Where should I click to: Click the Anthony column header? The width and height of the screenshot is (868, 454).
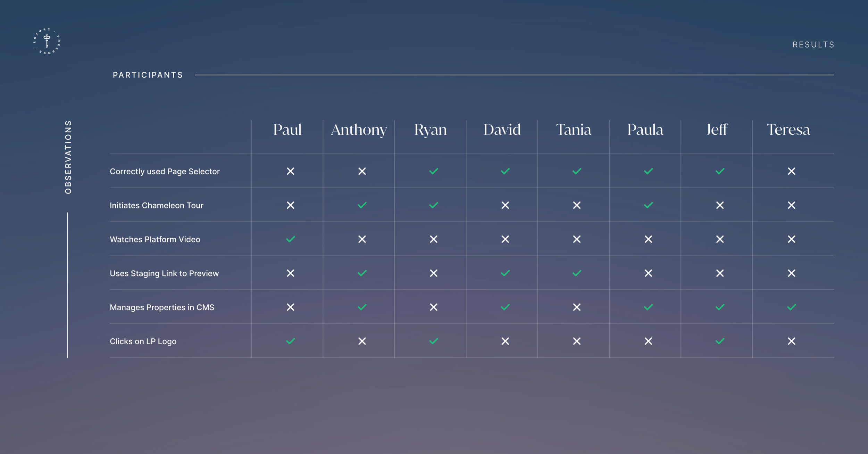359,130
